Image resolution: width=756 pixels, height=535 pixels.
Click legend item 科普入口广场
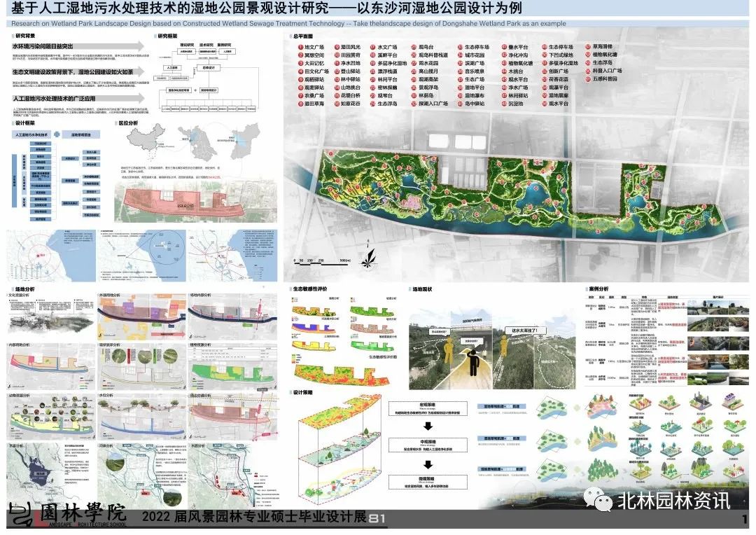pos(604,71)
